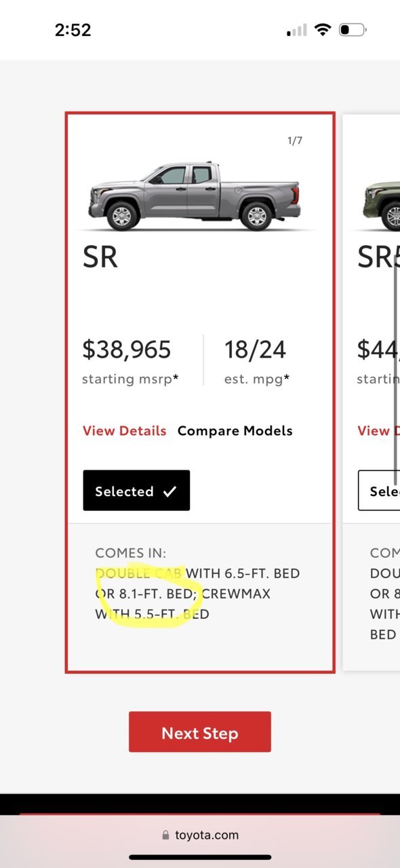Image resolution: width=400 pixels, height=868 pixels.
Task: Tap the cellular signal bars icon
Action: click(297, 30)
